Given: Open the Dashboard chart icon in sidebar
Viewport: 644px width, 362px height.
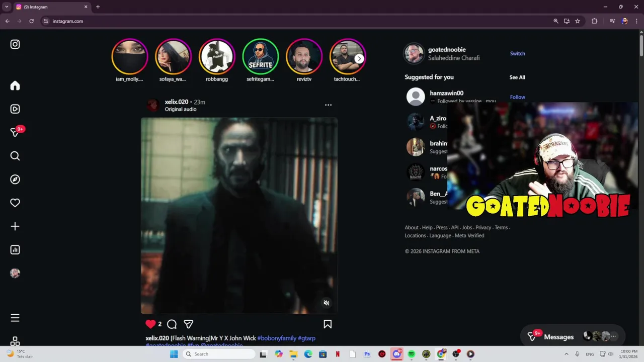Looking at the screenshot, I should coord(15,250).
